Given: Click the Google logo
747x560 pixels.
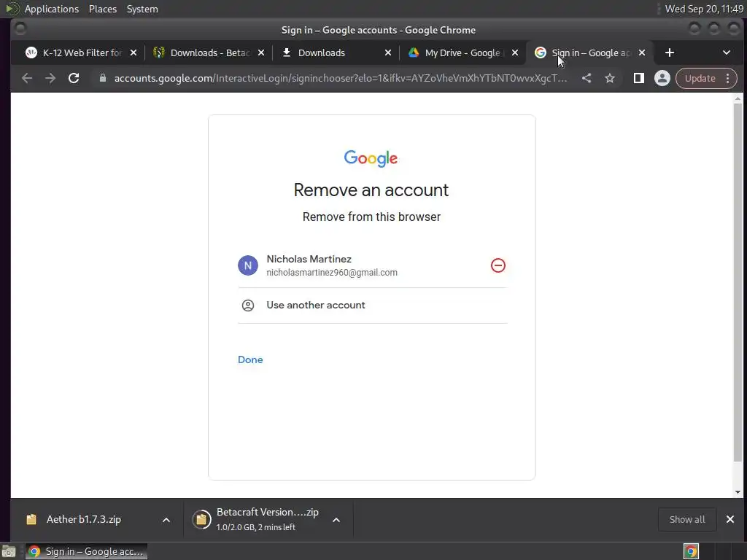Looking at the screenshot, I should tap(371, 158).
